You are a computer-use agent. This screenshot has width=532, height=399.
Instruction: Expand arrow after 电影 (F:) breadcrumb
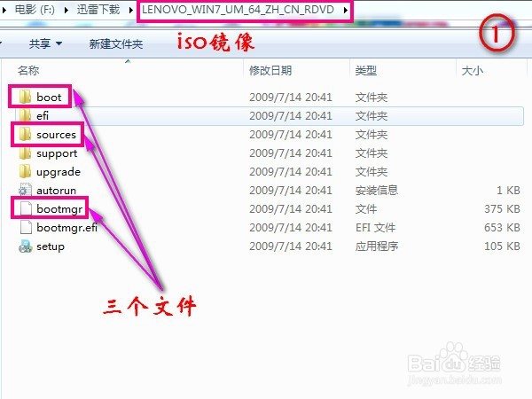click(66, 10)
